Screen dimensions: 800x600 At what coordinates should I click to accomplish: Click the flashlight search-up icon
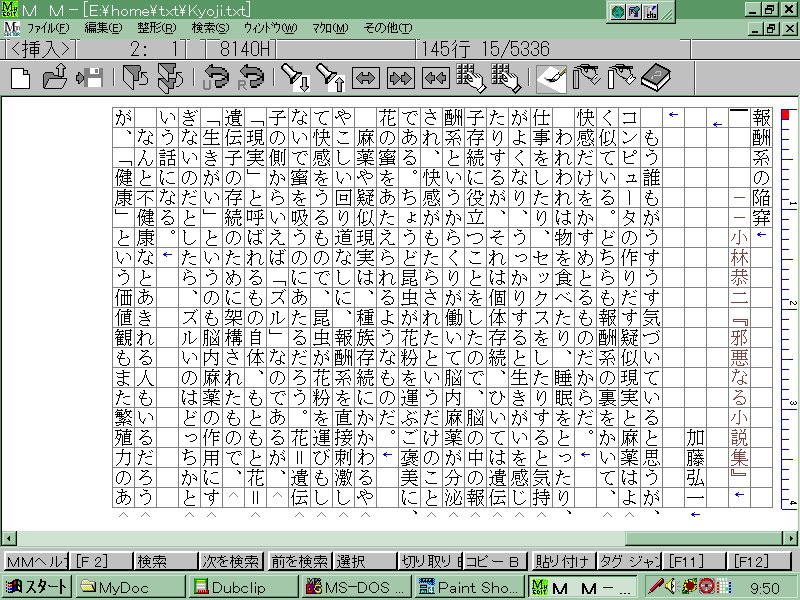tap(331, 78)
